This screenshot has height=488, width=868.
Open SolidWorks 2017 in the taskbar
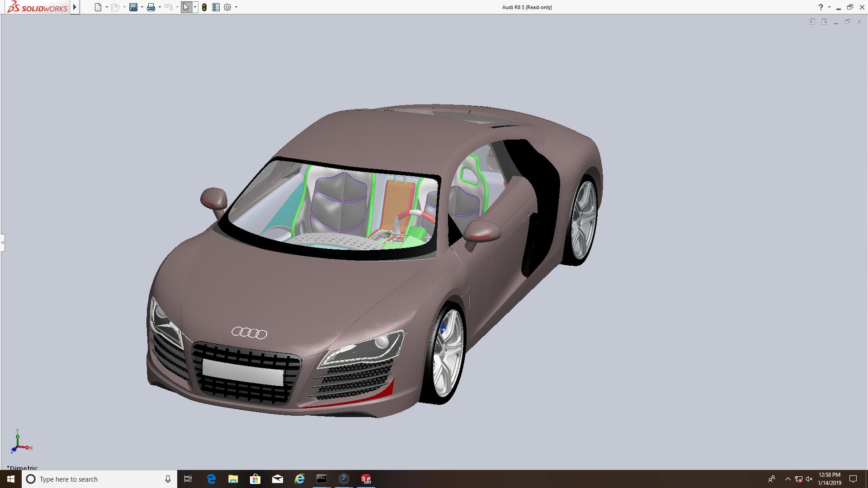tap(366, 479)
